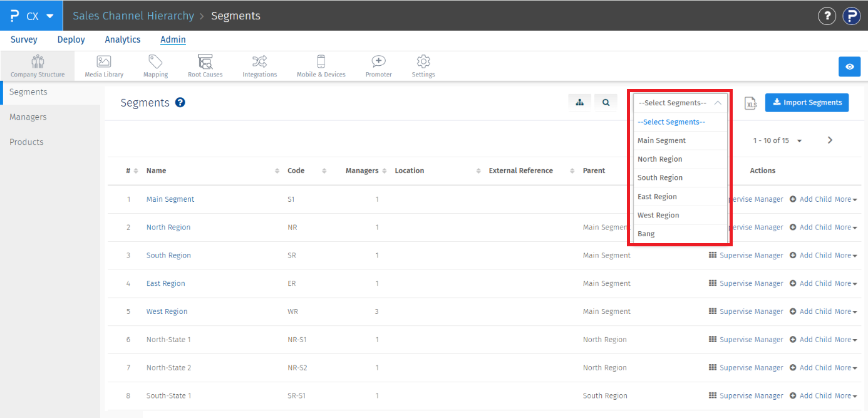
Task: Switch to the Analytics tab
Action: (123, 39)
